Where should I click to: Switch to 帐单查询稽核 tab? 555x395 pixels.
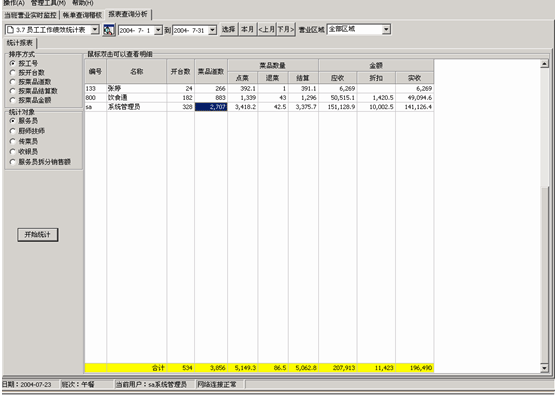pyautogui.click(x=82, y=15)
